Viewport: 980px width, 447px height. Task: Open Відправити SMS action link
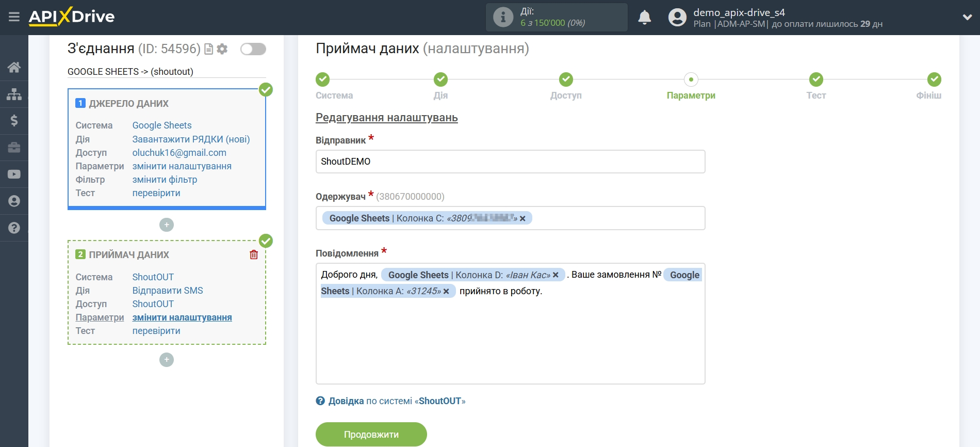[168, 291]
